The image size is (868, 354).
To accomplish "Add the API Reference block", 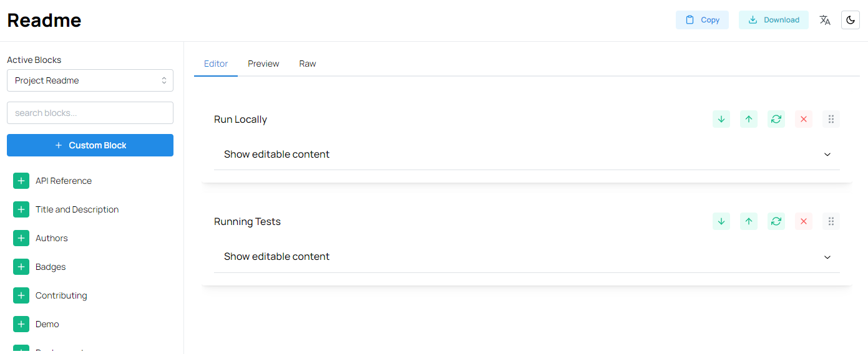I will click(x=21, y=181).
